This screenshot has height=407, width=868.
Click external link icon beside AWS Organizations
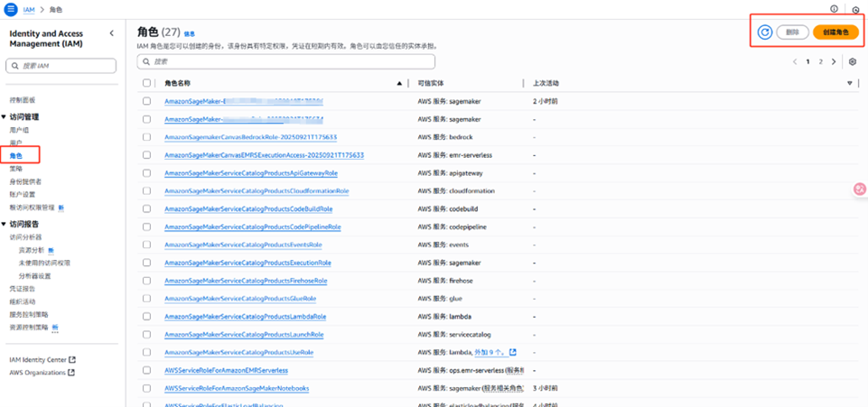click(x=70, y=373)
